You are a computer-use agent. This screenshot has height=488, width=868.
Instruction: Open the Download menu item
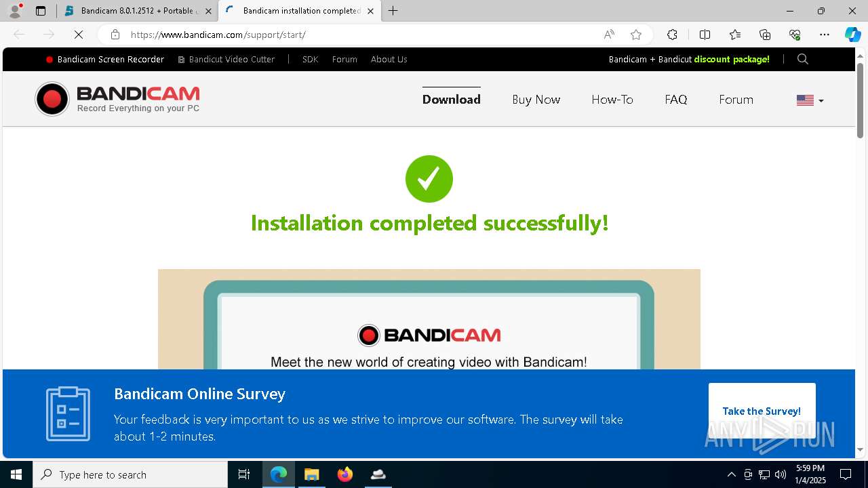pyautogui.click(x=452, y=100)
